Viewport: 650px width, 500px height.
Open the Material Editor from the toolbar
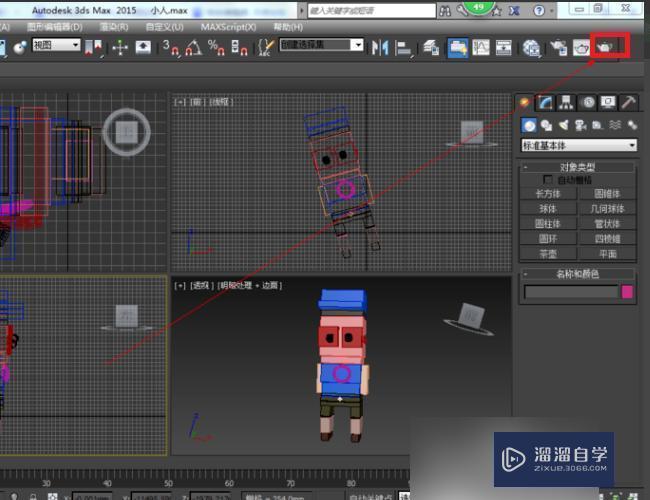pos(531,47)
